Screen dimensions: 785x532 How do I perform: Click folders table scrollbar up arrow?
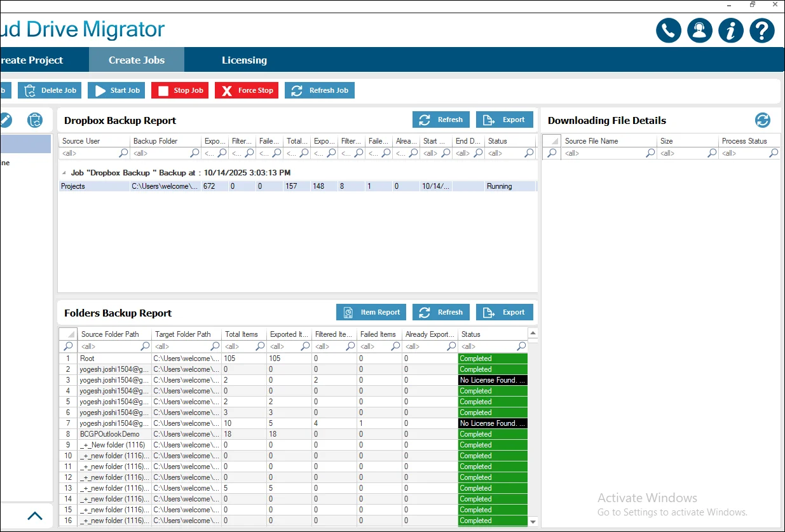[x=533, y=333]
